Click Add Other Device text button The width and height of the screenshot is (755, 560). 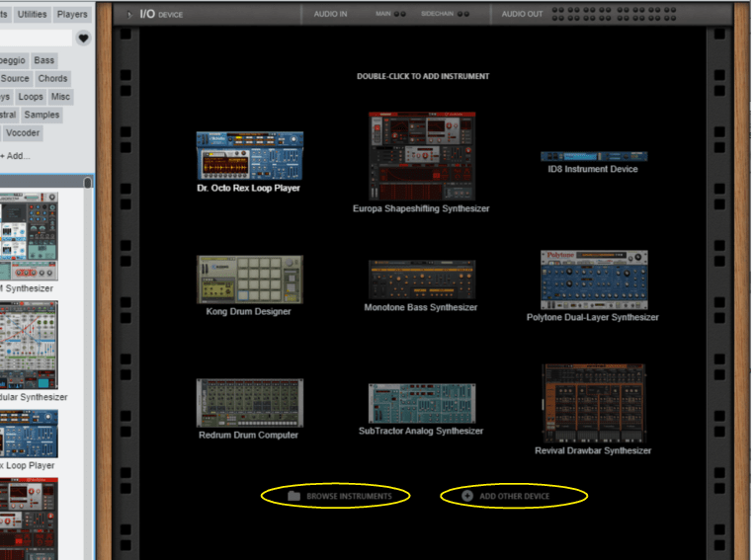tap(515, 496)
